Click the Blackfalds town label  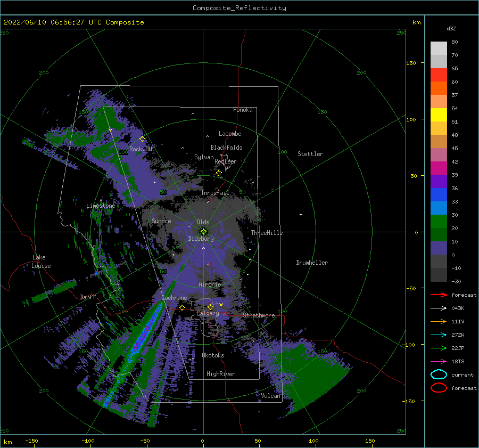[226, 148]
